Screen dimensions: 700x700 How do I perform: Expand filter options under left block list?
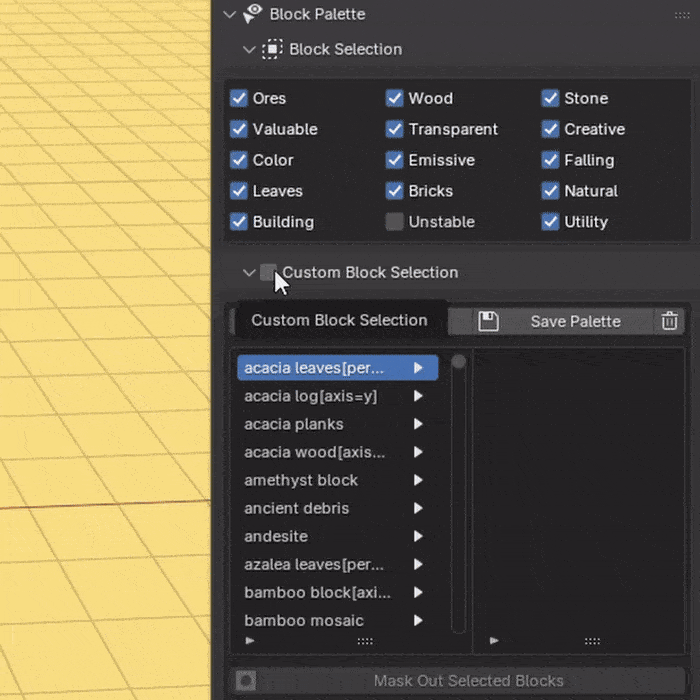250,640
